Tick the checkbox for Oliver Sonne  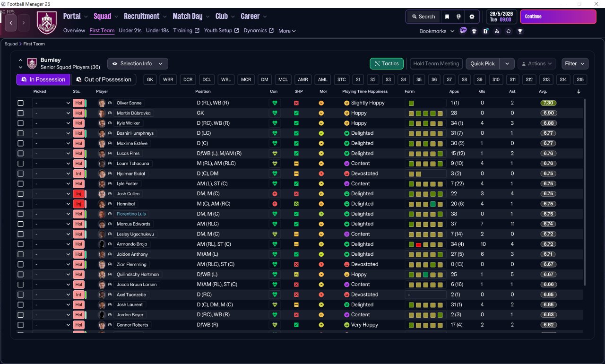[x=20, y=103]
